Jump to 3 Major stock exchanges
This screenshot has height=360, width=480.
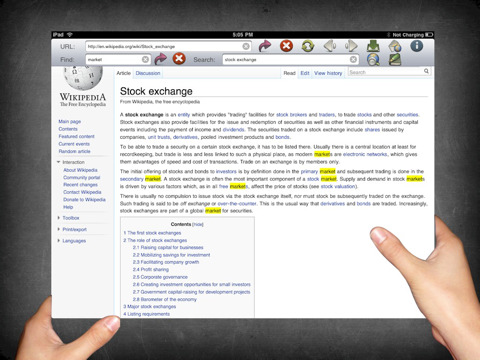[x=150, y=307]
